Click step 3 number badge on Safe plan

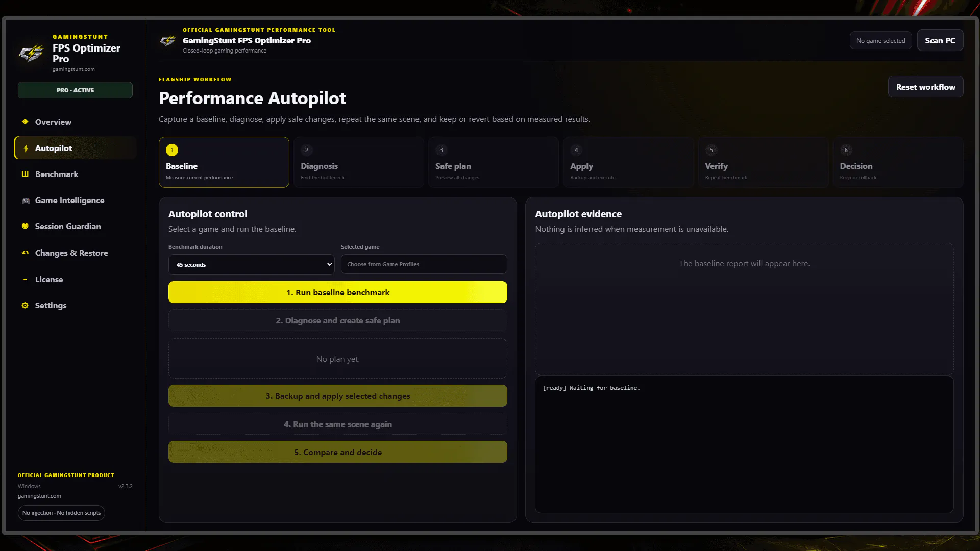[442, 150]
